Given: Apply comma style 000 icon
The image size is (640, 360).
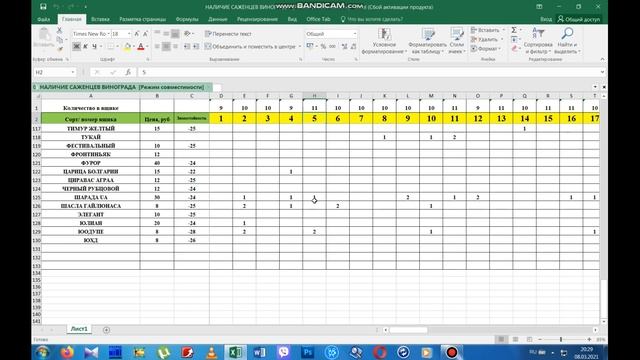Looking at the screenshot, I should coord(332,47).
